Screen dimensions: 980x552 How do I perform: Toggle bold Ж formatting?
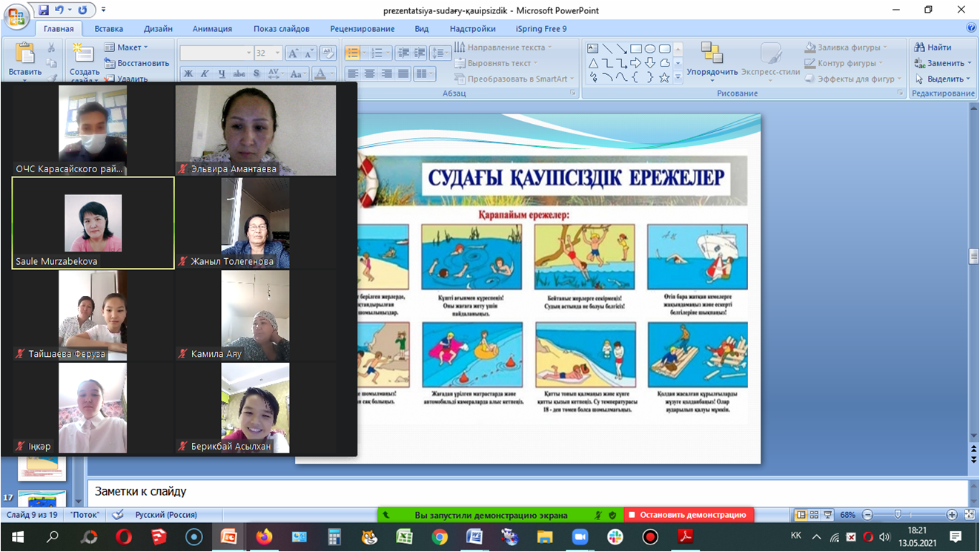(188, 74)
